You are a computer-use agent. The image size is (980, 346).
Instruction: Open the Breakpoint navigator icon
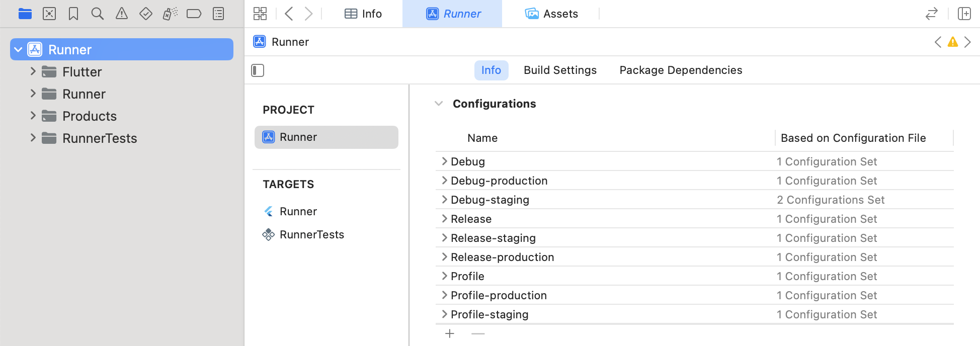tap(194, 14)
